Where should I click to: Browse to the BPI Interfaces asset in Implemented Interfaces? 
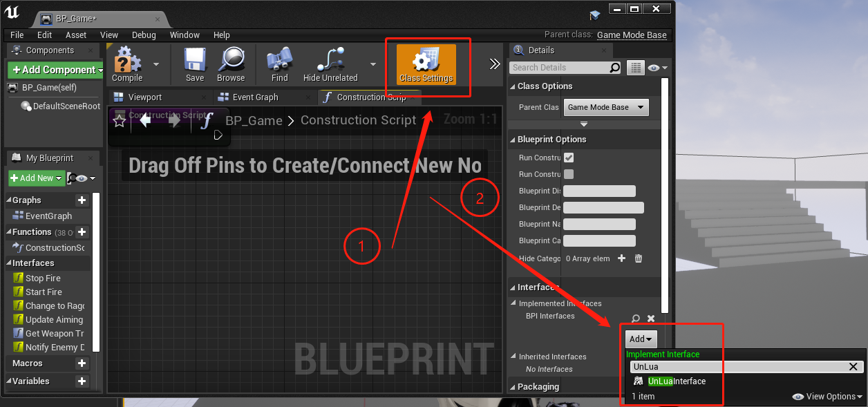pyautogui.click(x=636, y=319)
